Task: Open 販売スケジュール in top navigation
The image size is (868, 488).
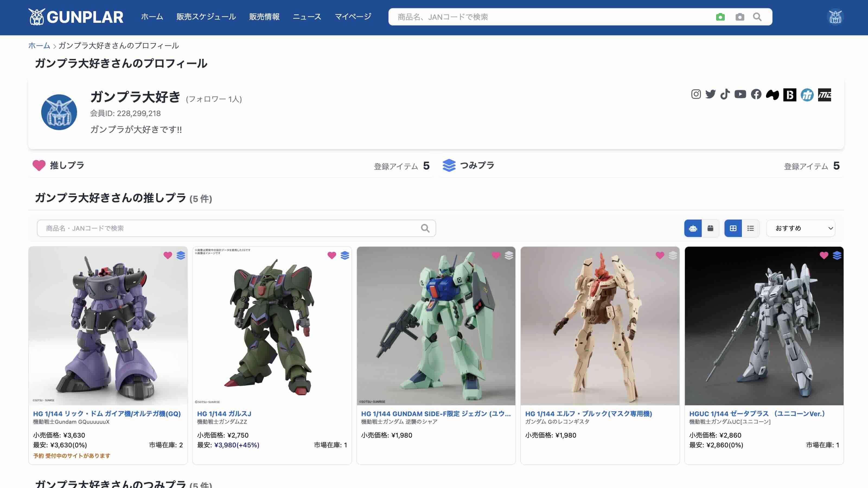Action: tap(206, 17)
